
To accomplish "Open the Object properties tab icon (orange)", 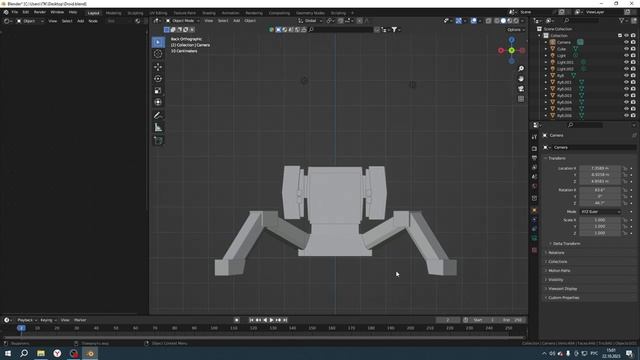I will click(534, 211).
